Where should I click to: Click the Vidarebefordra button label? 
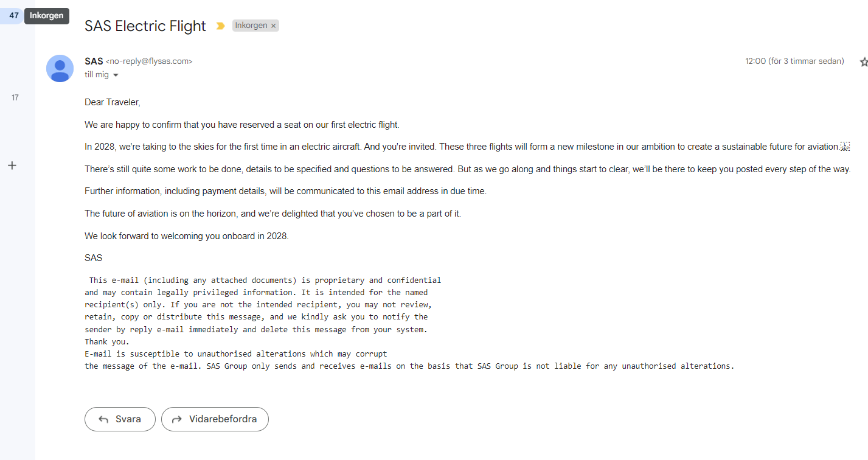coord(223,419)
